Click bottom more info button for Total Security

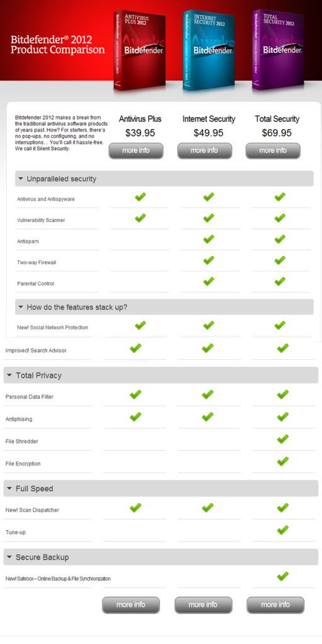275,605
